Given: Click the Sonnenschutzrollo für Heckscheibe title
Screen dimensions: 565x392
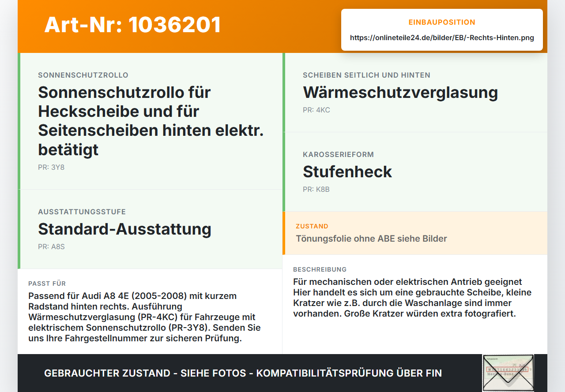Looking at the screenshot, I should click(151, 121).
